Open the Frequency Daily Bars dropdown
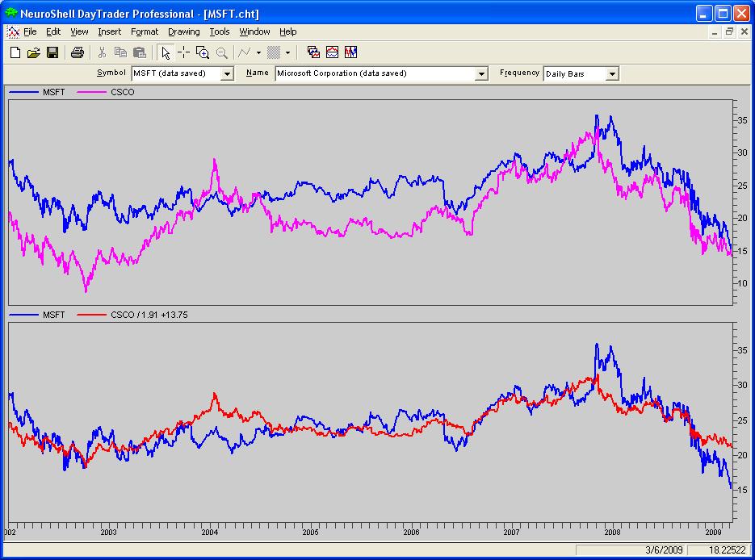This screenshot has height=560, width=755. point(612,74)
